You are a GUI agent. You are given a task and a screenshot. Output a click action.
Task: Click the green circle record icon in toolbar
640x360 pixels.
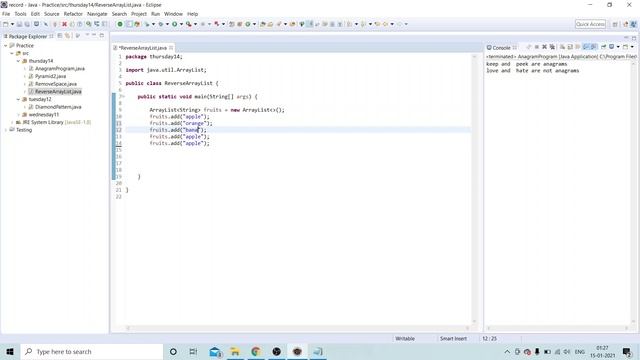[x=120, y=24]
